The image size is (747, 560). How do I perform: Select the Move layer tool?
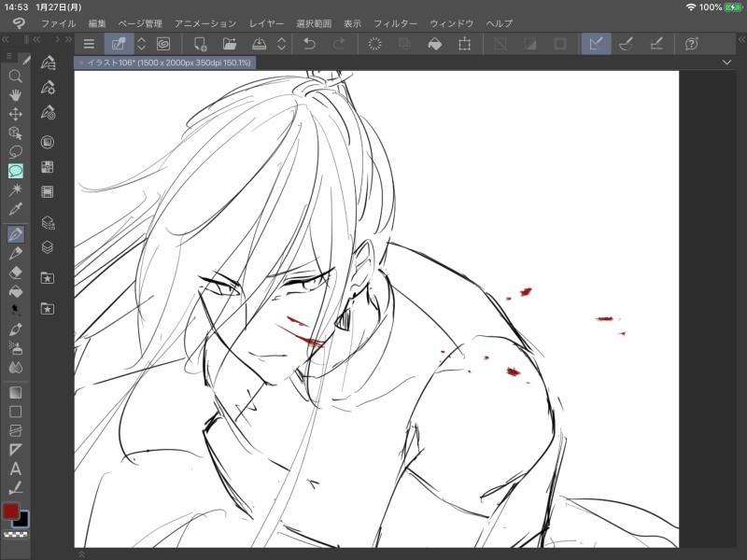tap(15, 114)
